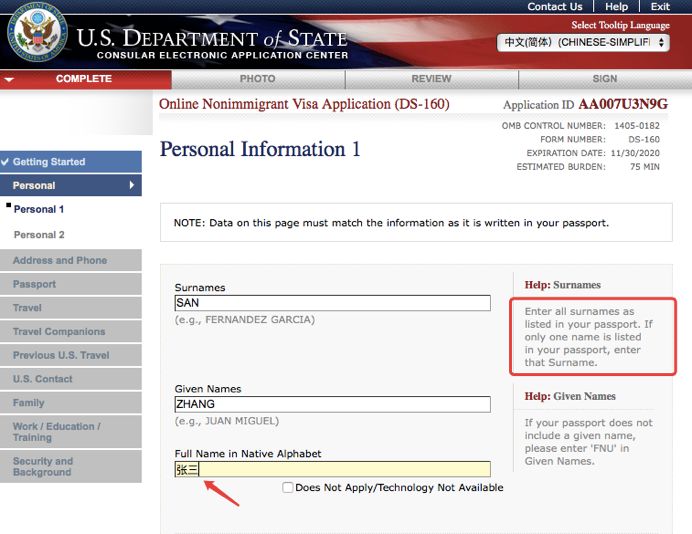The width and height of the screenshot is (692, 534).
Task: Click expiration date value 11/30/2020
Action: (x=635, y=153)
